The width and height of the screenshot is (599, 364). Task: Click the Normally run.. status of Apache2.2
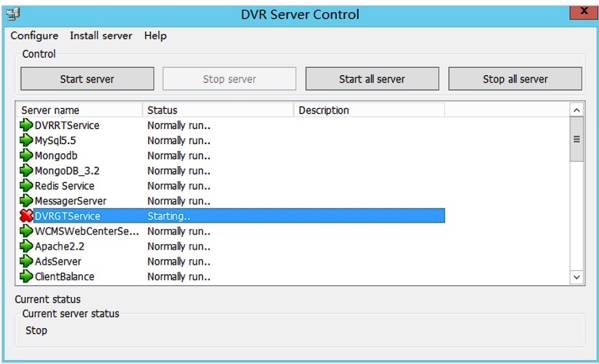(x=179, y=247)
